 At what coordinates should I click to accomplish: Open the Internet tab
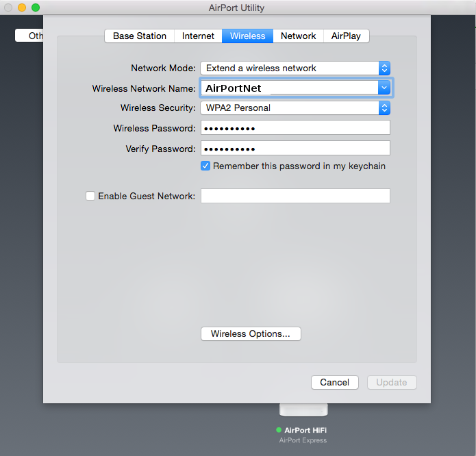pos(198,36)
